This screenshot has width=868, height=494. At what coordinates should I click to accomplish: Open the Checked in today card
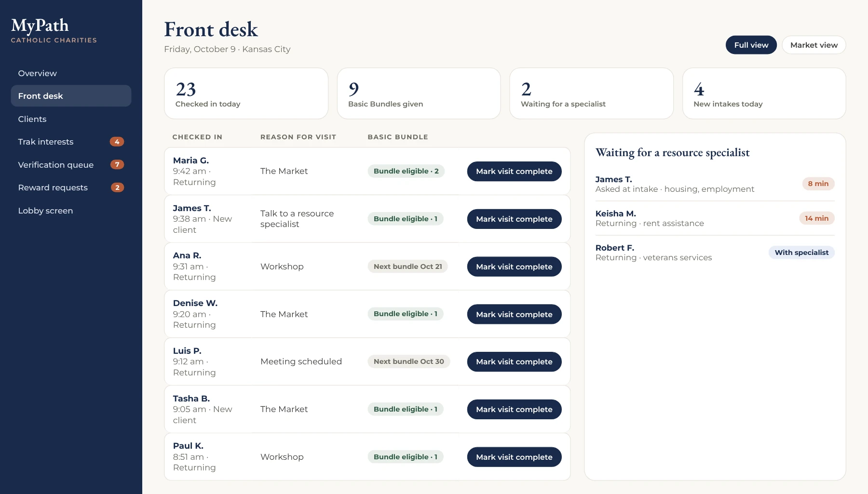pyautogui.click(x=246, y=93)
